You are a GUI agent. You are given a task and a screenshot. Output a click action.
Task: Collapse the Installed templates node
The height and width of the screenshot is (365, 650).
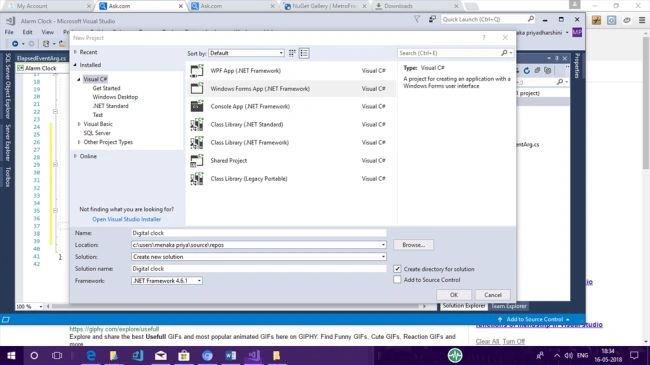click(x=75, y=65)
